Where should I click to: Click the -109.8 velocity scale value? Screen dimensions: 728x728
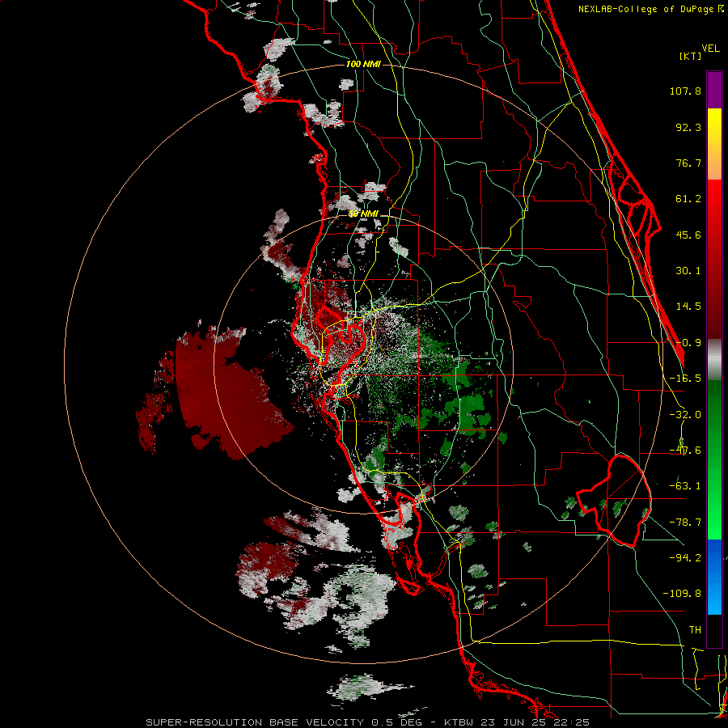point(683,594)
